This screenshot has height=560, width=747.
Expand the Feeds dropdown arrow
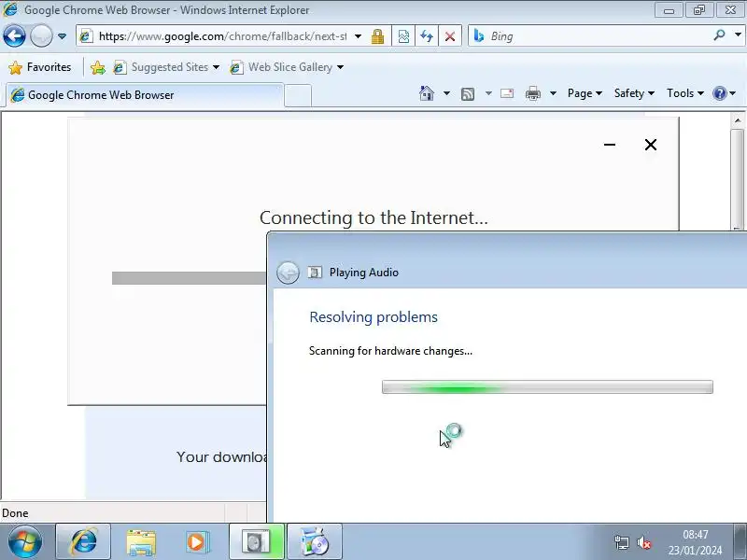pos(488,93)
